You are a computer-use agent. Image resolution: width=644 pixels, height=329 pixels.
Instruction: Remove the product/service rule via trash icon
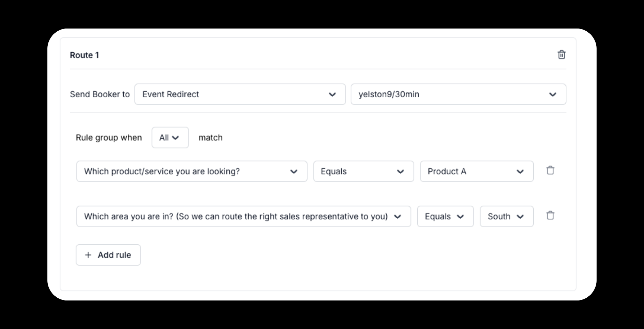[550, 170]
